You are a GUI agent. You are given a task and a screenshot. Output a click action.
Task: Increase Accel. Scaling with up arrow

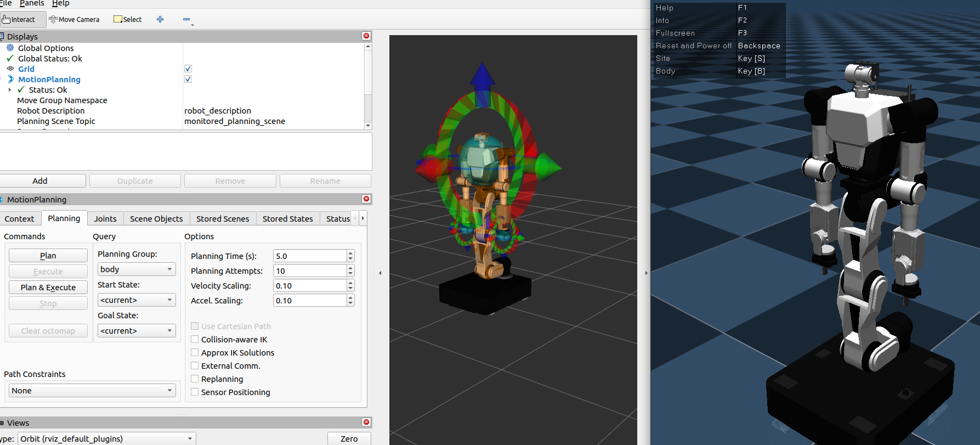350,297
